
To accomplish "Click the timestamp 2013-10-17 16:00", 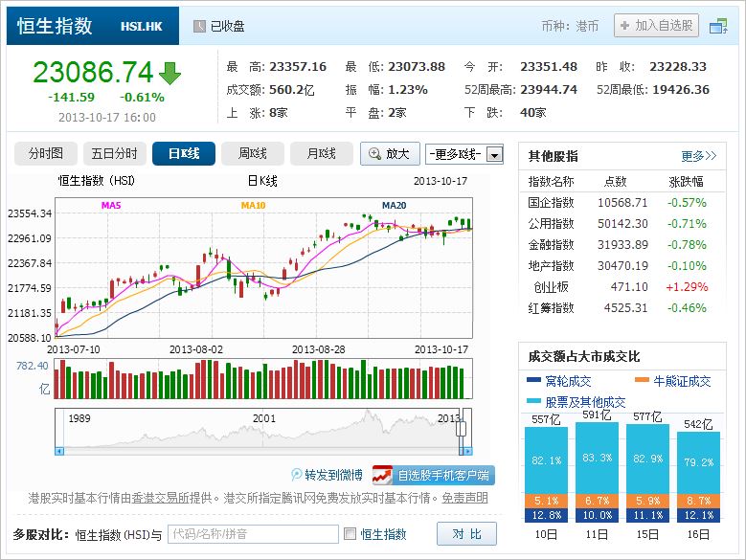I will pyautogui.click(x=107, y=117).
